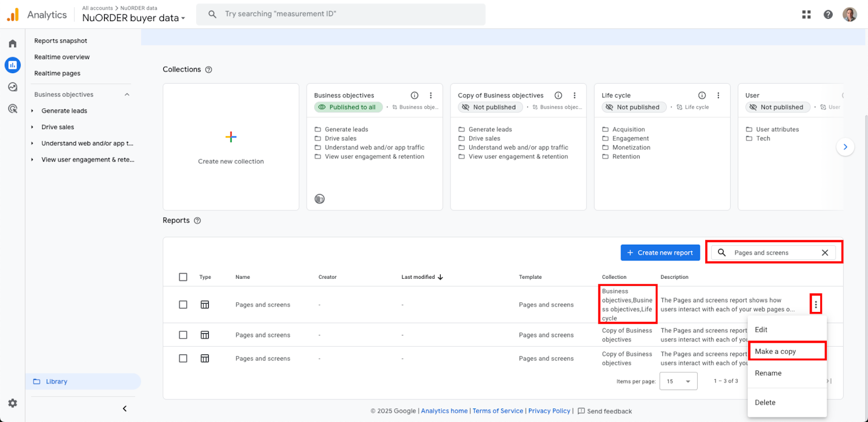
Task: Click All accounts breadcrumb
Action: coord(98,8)
